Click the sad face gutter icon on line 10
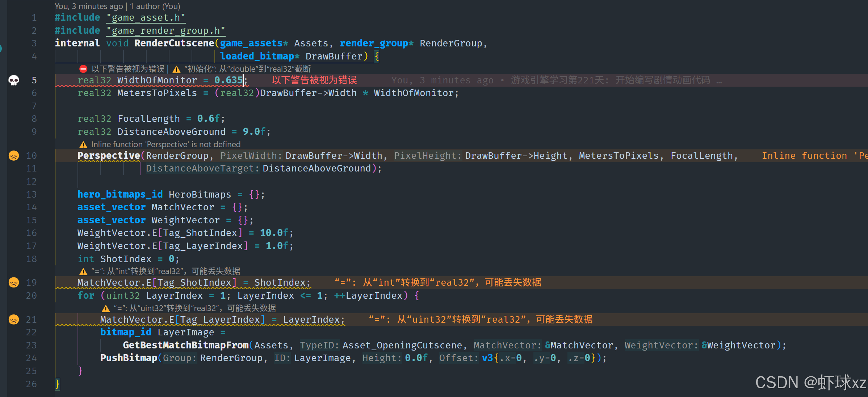Image resolution: width=868 pixels, height=397 pixels. [x=14, y=156]
